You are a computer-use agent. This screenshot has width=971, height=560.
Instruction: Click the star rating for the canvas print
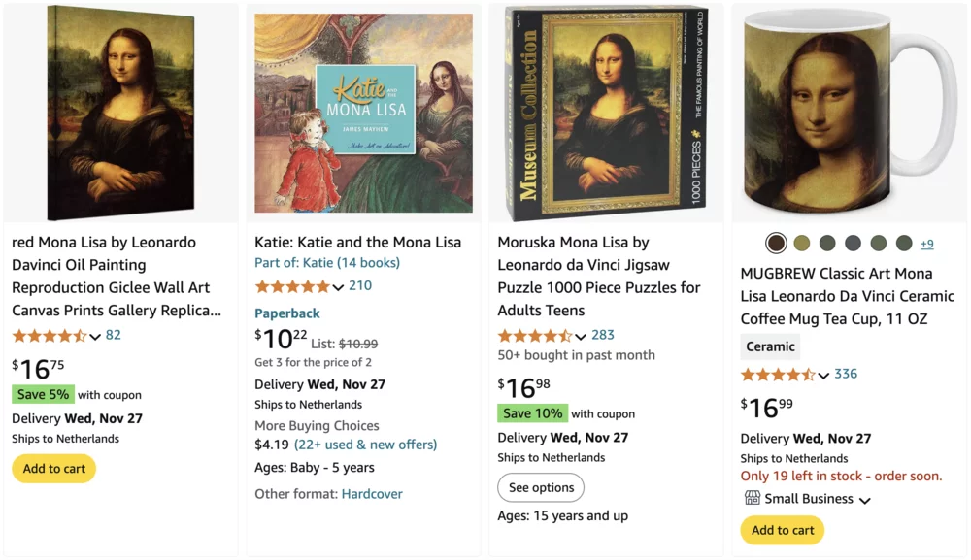(46, 335)
